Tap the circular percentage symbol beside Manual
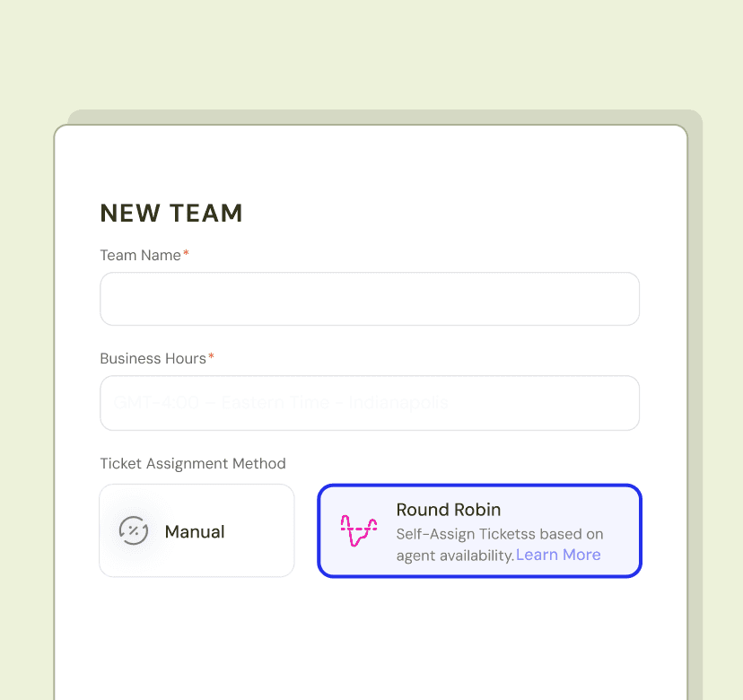The image size is (743, 700). click(134, 530)
